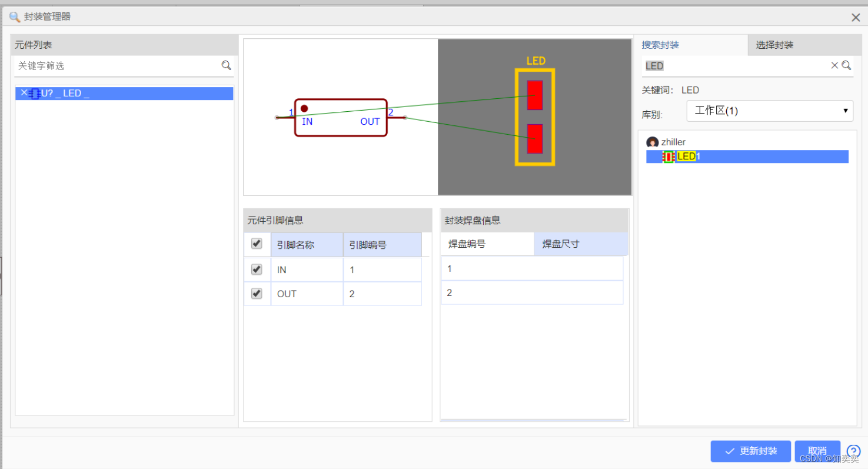Click the 元件列表 panel header
Image resolution: width=868 pixels, height=469 pixels.
(124, 45)
